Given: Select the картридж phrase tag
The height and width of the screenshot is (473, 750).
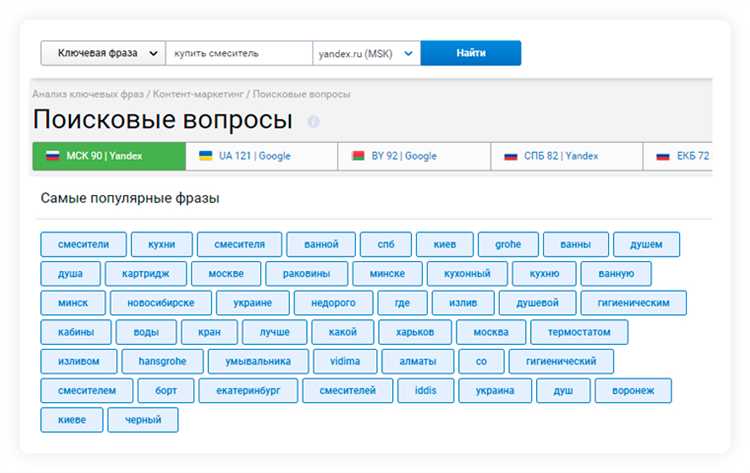Looking at the screenshot, I should tap(146, 274).
